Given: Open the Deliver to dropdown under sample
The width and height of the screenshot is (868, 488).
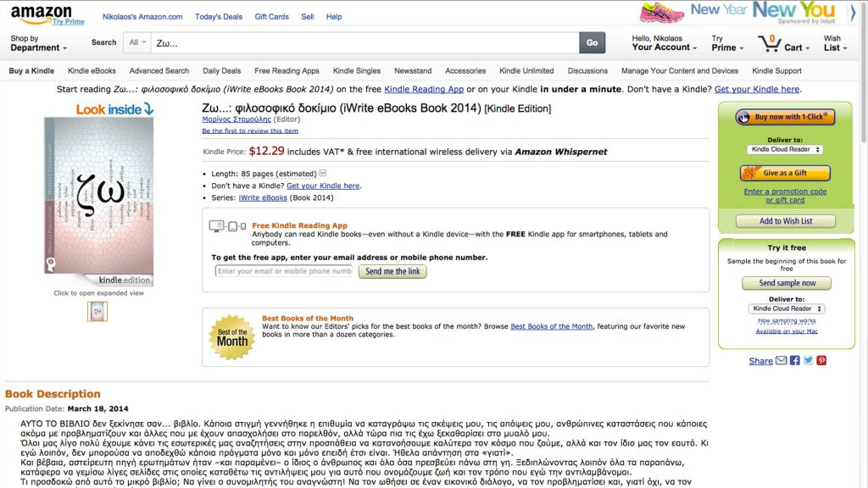Looking at the screenshot, I should [786, 308].
